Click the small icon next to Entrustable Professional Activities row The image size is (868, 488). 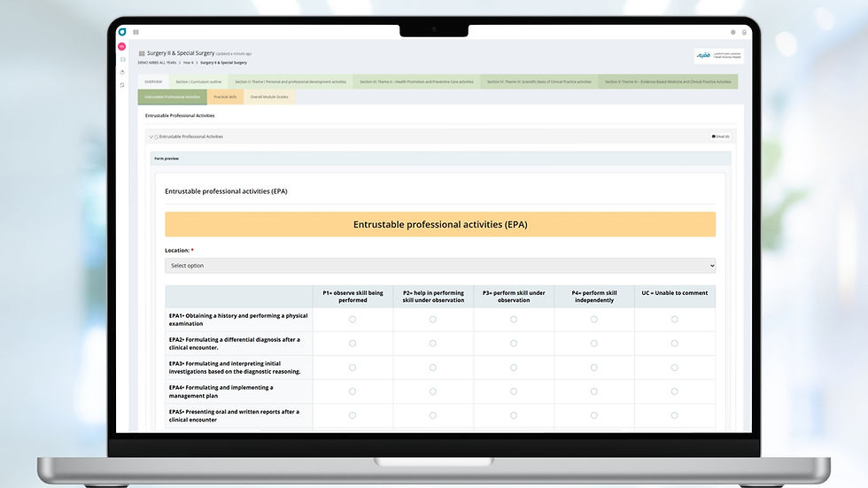156,136
